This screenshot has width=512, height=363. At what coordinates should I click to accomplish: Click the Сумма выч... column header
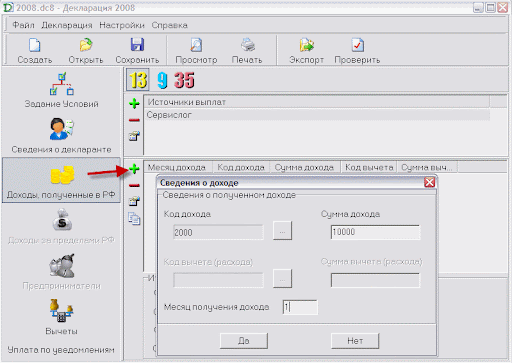pos(427,167)
